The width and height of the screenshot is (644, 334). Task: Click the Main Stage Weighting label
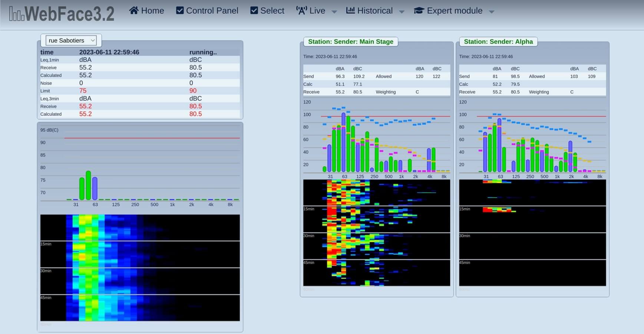tap(386, 92)
